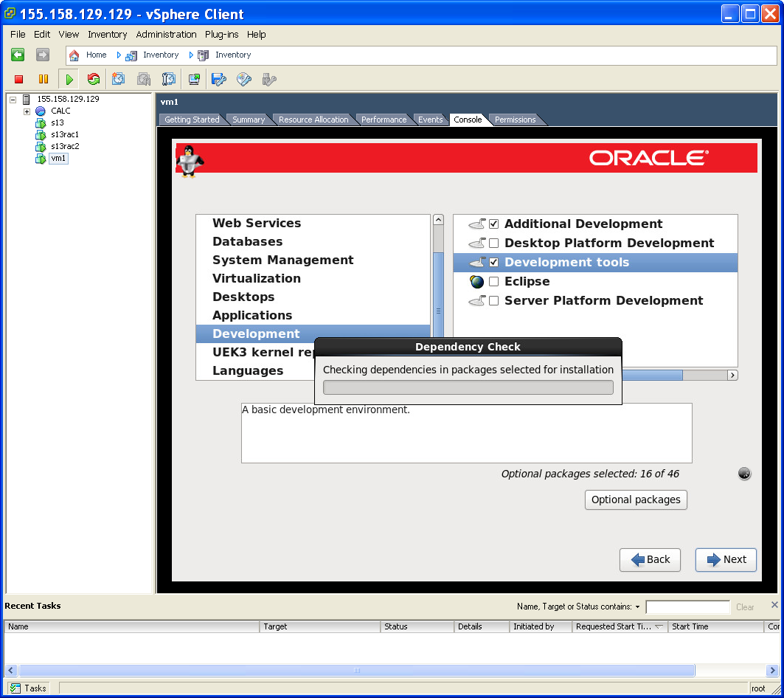Click the s13rac2 virtual machine icon
Image resolution: width=784 pixels, height=698 pixels.
(41, 147)
